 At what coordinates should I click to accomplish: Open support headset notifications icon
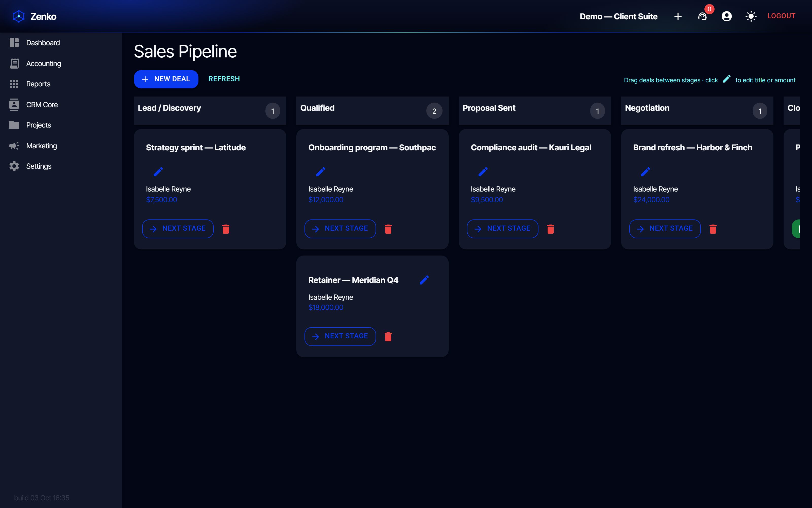click(702, 16)
